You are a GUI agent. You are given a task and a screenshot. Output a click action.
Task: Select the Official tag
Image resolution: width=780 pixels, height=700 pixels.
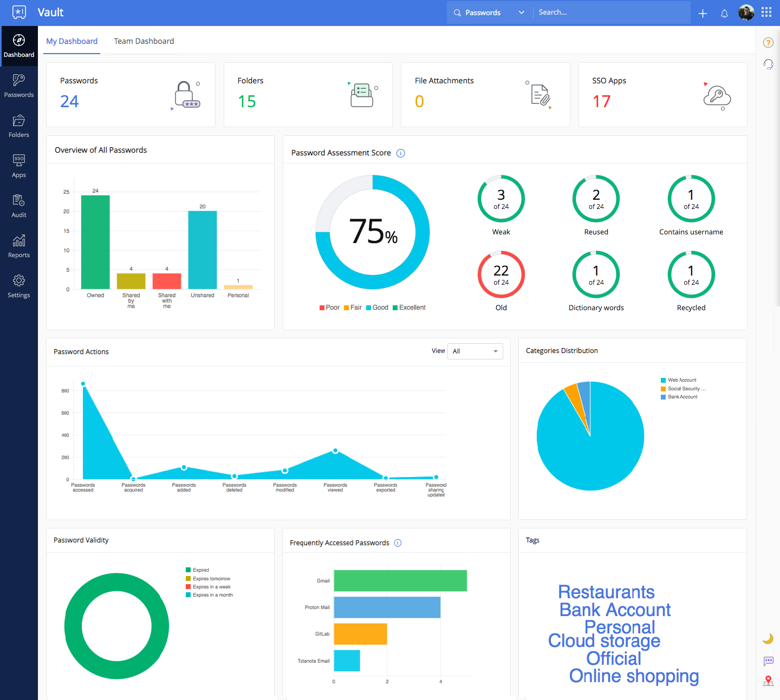(614, 659)
